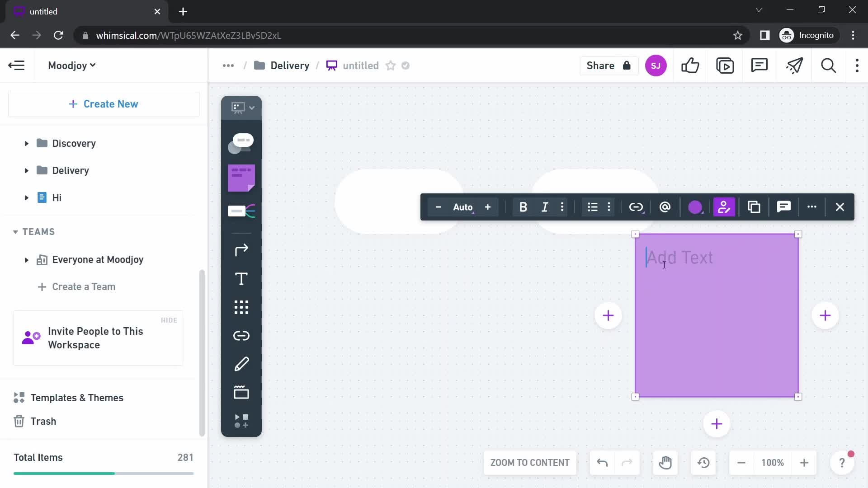Screen dimensions: 868x488
Task: Increase font size with plus button
Action: [x=488, y=207]
